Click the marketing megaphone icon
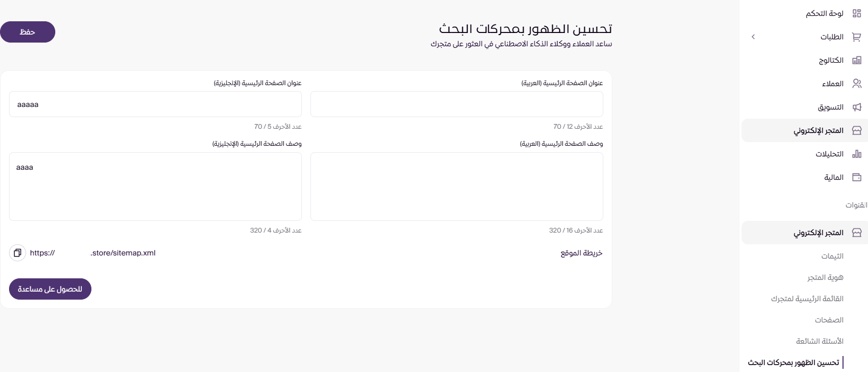This screenshot has width=868, height=372. tap(856, 107)
